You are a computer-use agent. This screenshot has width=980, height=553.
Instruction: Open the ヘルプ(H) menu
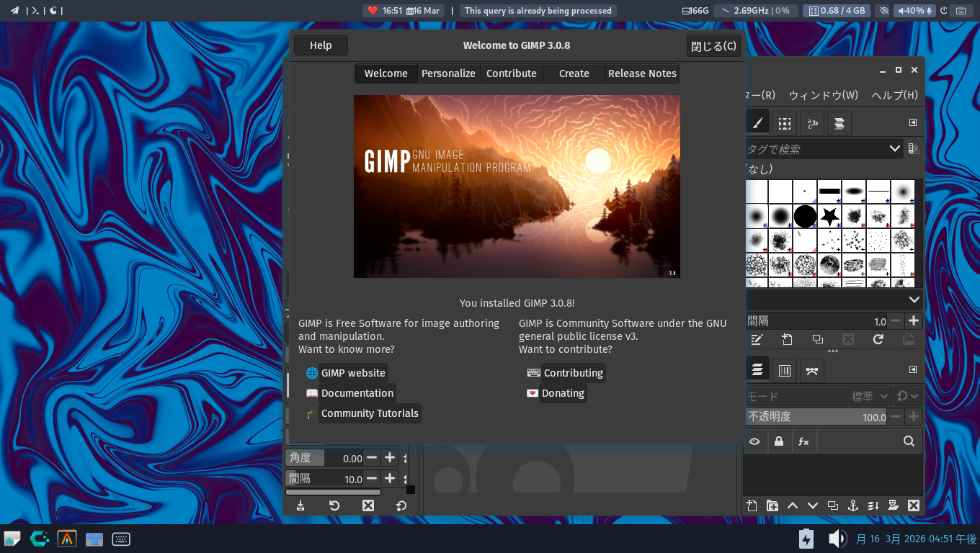tap(894, 95)
